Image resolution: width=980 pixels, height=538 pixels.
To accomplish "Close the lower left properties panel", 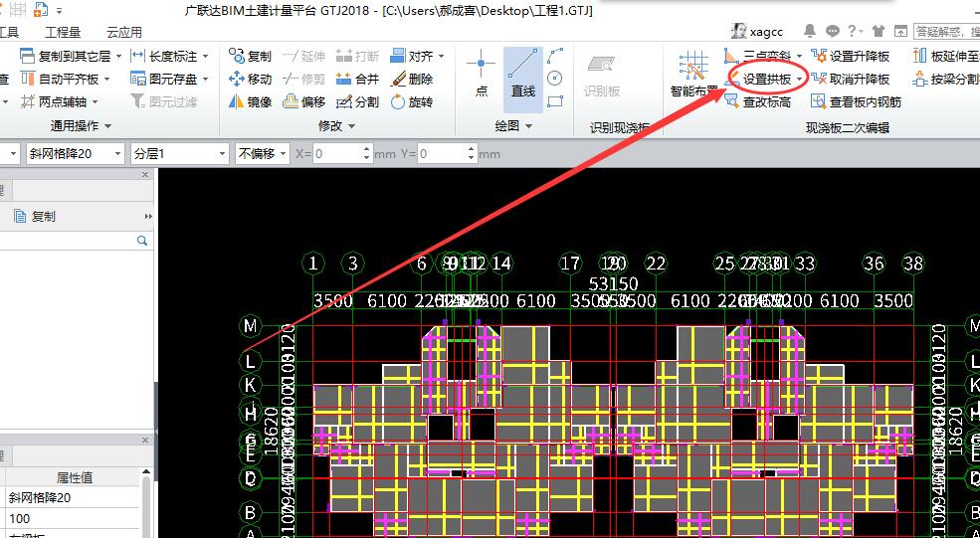I will 145,441.
